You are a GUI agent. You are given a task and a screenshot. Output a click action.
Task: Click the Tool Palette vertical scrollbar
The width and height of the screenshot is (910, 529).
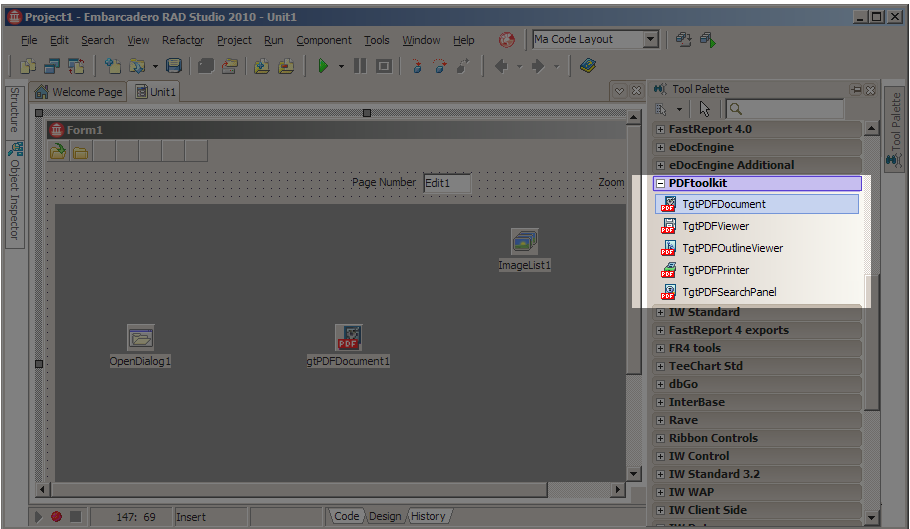[871, 342]
